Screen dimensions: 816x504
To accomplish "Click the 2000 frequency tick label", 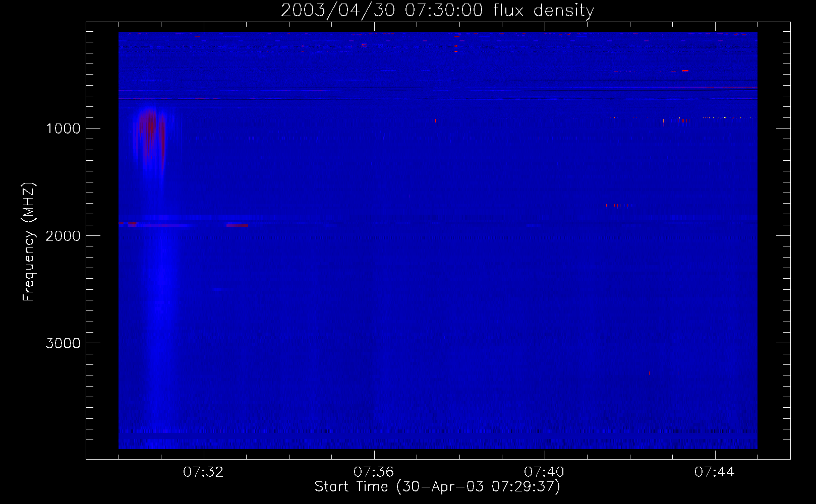I will tap(63, 236).
